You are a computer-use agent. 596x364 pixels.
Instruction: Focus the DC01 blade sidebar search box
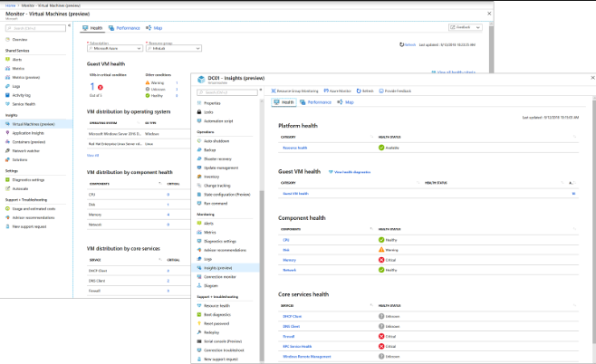[227, 92]
